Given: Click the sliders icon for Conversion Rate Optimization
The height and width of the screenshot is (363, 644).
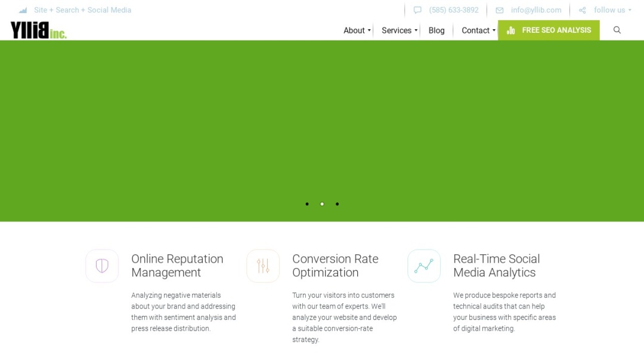Looking at the screenshot, I should tap(263, 266).
